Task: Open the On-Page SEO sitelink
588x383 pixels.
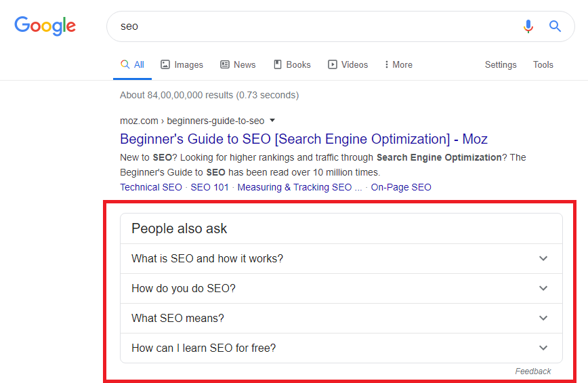Action: coord(401,187)
